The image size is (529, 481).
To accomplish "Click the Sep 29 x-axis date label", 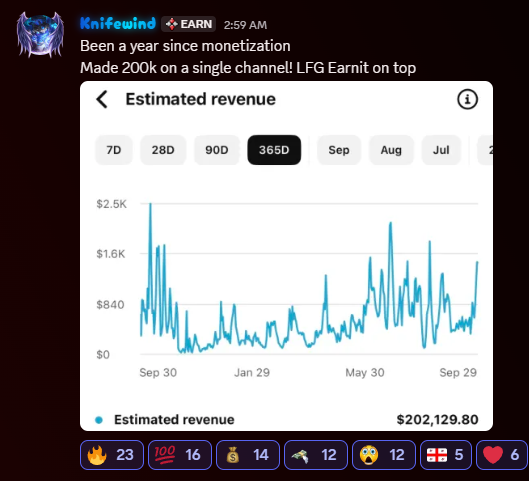I will click(x=458, y=372).
